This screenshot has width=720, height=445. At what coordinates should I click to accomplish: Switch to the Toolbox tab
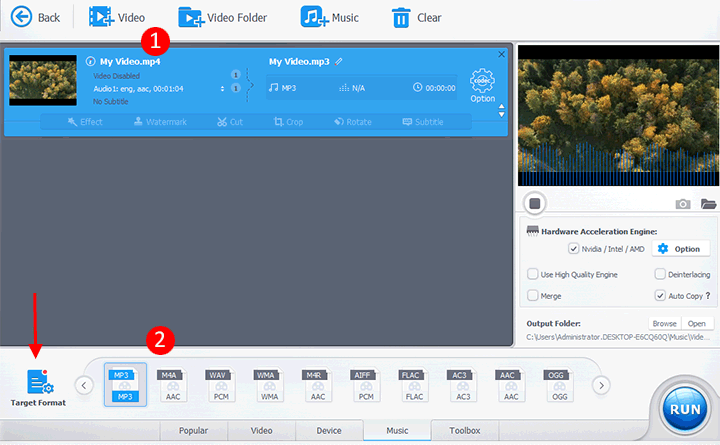tap(465, 430)
